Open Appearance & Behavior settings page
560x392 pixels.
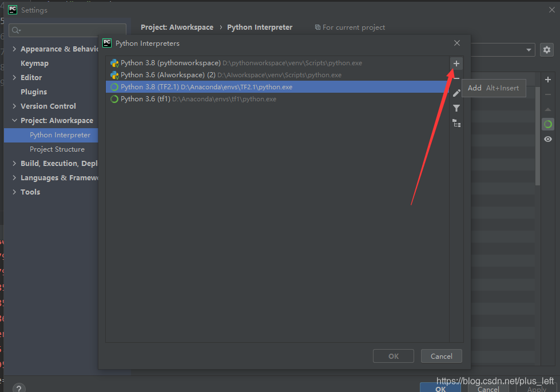[x=59, y=49]
